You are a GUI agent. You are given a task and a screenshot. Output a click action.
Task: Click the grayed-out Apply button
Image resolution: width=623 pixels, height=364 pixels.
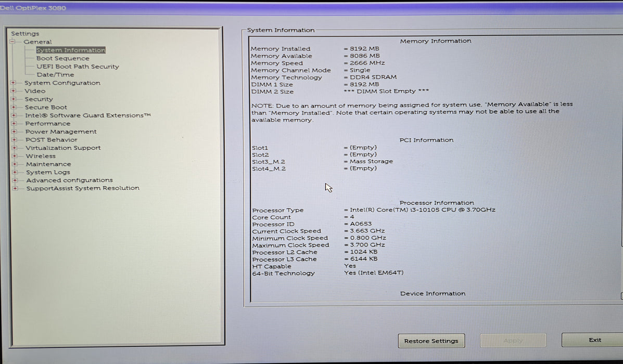pos(513,340)
